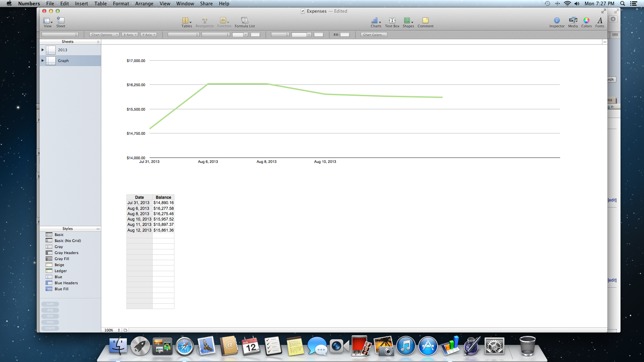Expand the Graph sheet disclosure triangle
The image size is (644, 362).
(43, 61)
